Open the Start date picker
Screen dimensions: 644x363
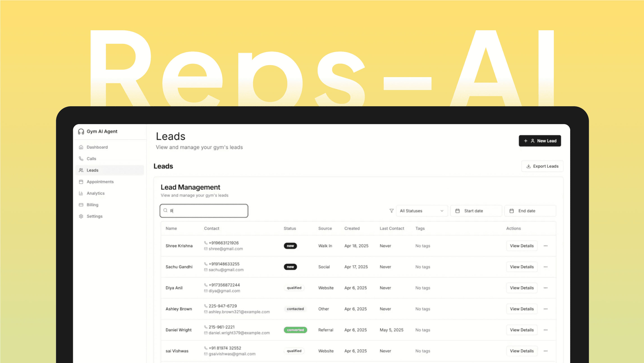click(x=476, y=211)
